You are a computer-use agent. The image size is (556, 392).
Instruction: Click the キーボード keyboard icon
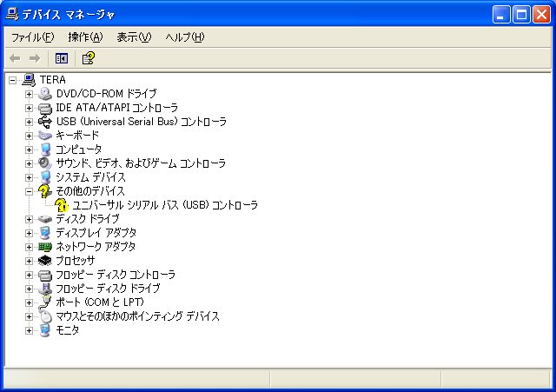[45, 136]
